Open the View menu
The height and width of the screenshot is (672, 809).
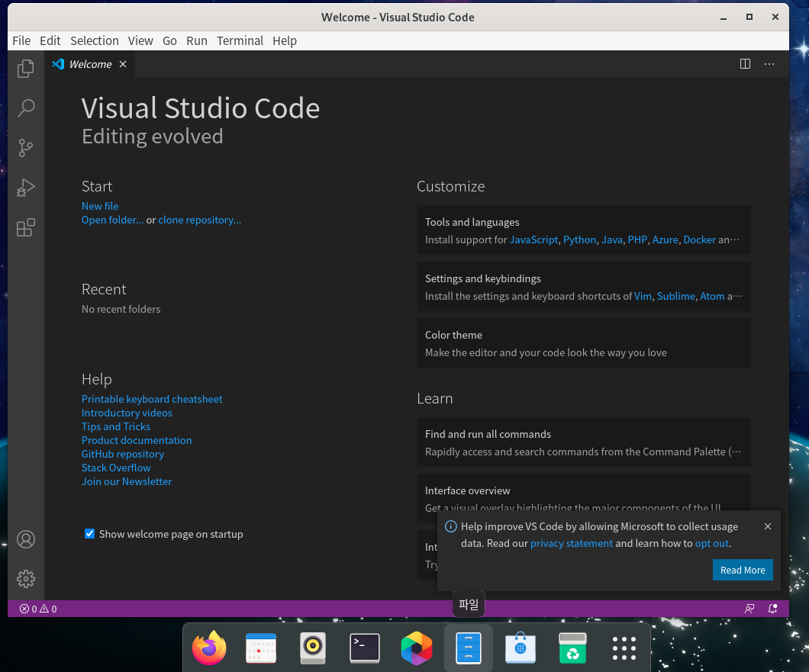point(140,40)
